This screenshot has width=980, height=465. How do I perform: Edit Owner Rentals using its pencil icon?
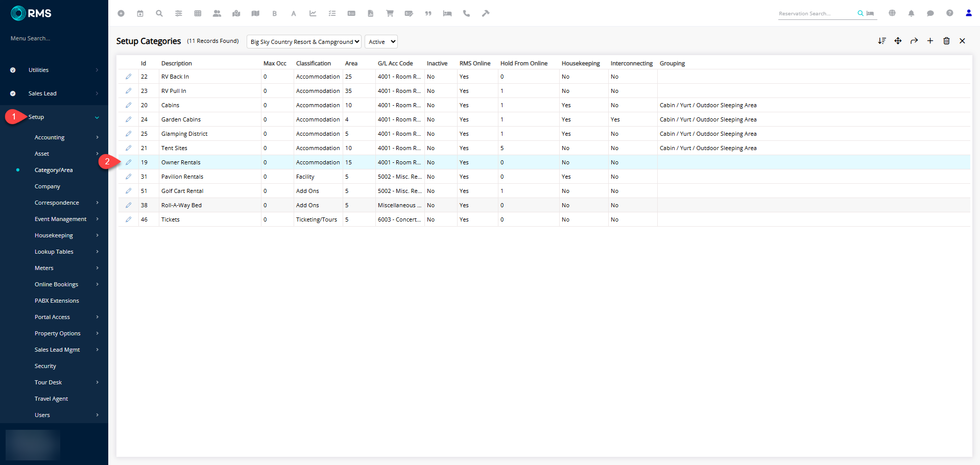pos(129,162)
